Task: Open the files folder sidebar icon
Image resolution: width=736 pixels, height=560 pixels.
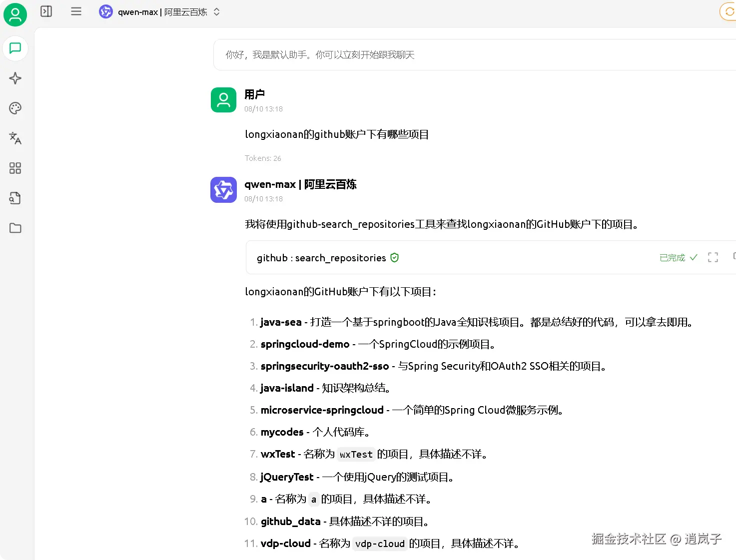Action: [x=15, y=228]
